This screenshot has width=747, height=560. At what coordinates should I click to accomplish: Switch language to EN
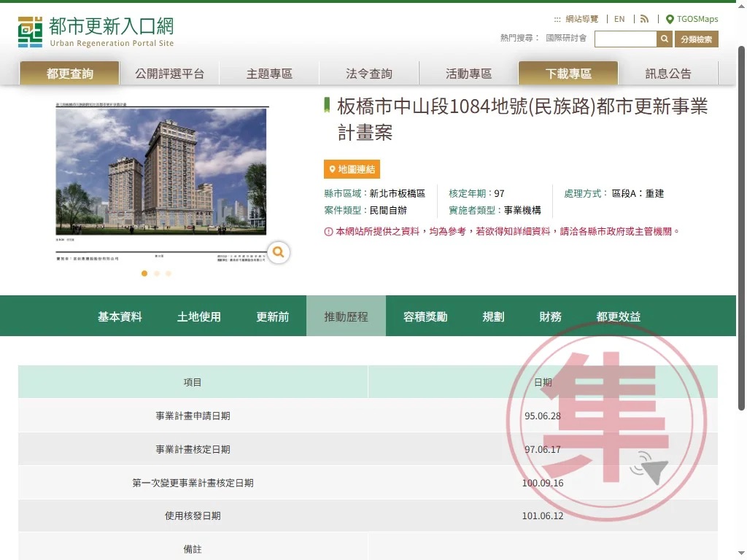pos(619,19)
